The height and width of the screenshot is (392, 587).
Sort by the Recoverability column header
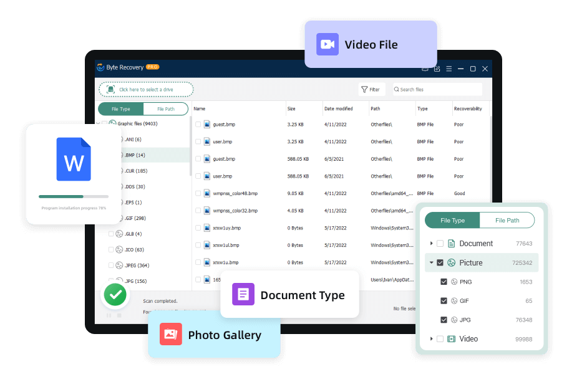click(468, 109)
